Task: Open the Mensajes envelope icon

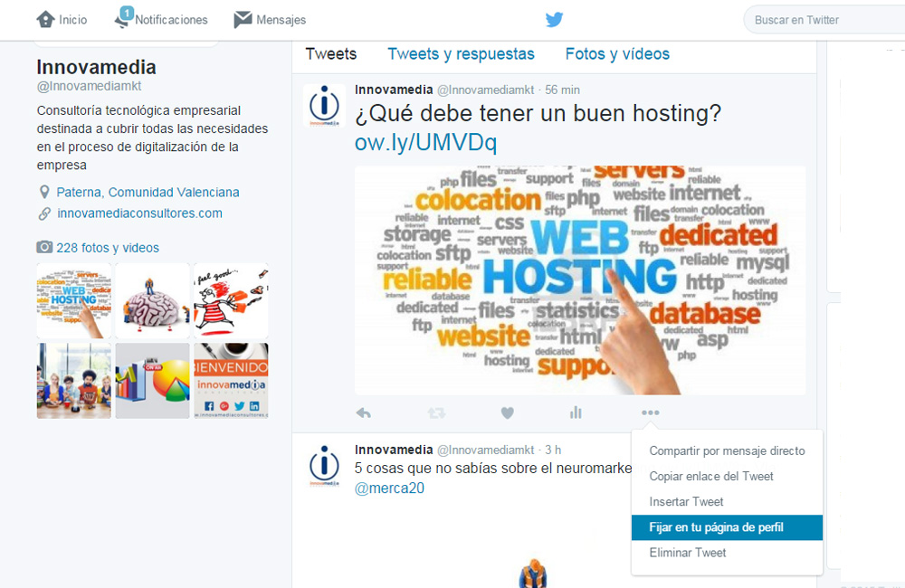Action: (x=243, y=19)
